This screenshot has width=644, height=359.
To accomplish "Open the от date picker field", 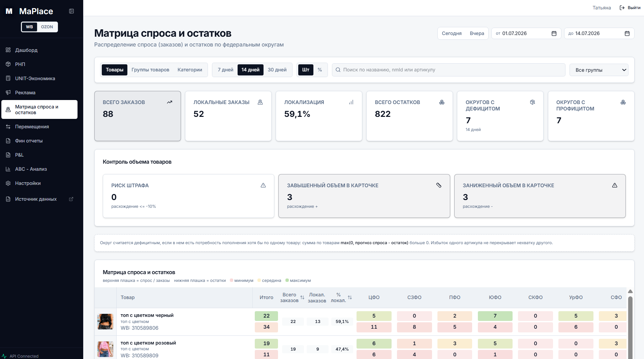I will pyautogui.click(x=526, y=33).
